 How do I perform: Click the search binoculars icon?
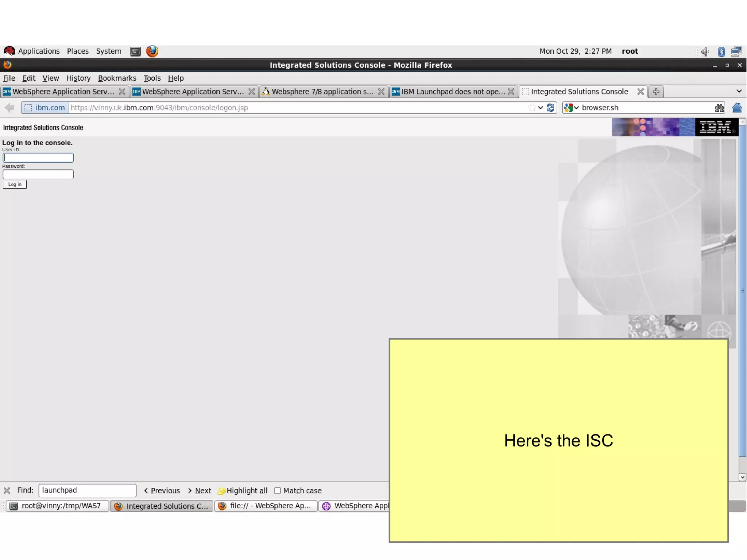[719, 108]
